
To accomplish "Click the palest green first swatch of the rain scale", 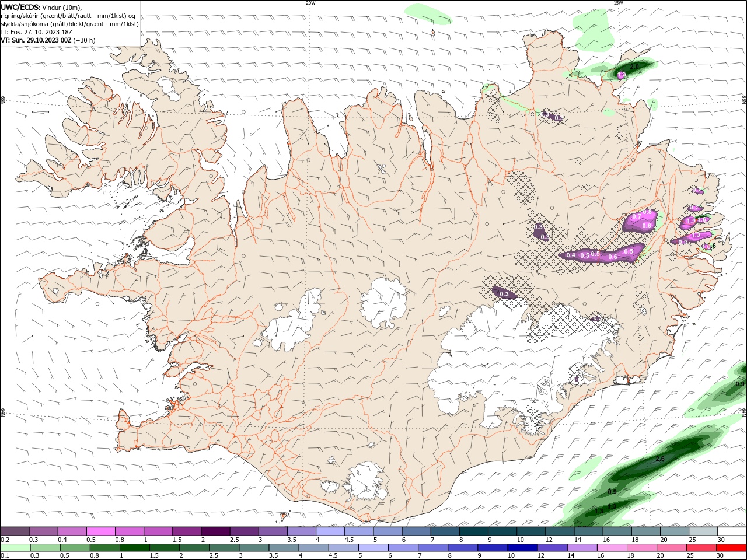I will (x=15, y=548).
